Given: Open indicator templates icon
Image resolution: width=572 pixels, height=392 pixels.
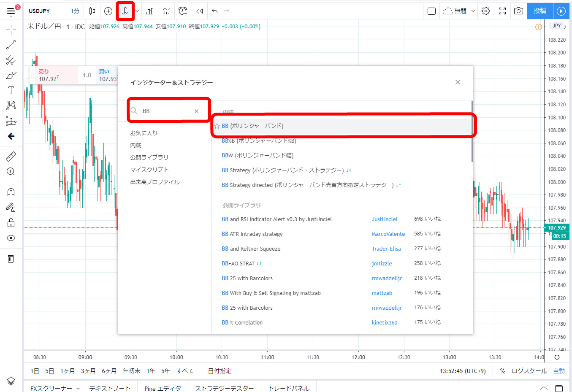Looking at the screenshot, I should [167, 11].
